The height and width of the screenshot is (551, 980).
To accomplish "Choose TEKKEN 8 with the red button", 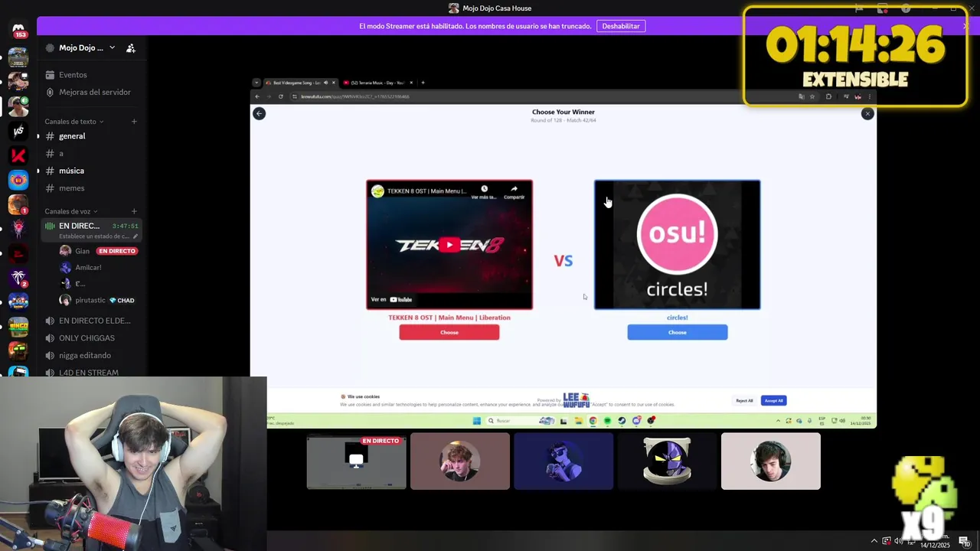I will click(x=449, y=332).
